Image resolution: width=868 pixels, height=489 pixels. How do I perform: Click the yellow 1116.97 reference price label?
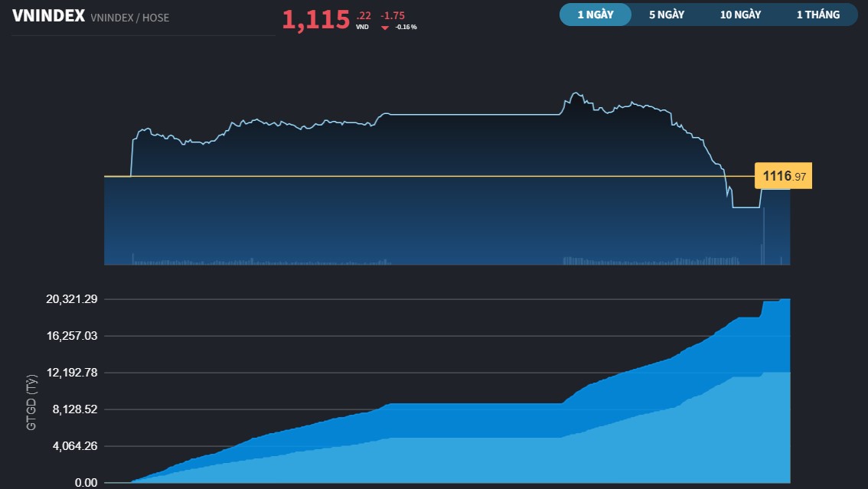[783, 176]
